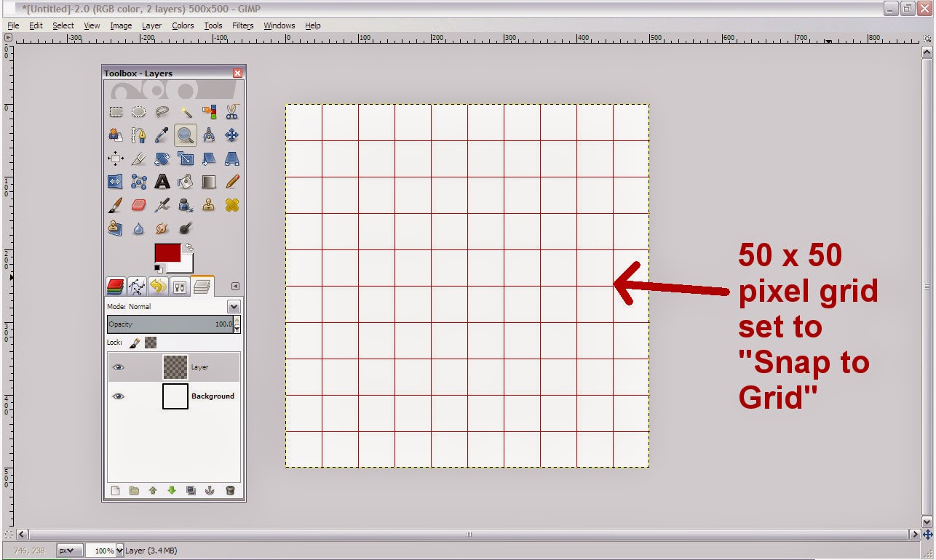The image size is (936, 560).
Task: Hide the layer named Layer via eye
Action: coord(119,367)
